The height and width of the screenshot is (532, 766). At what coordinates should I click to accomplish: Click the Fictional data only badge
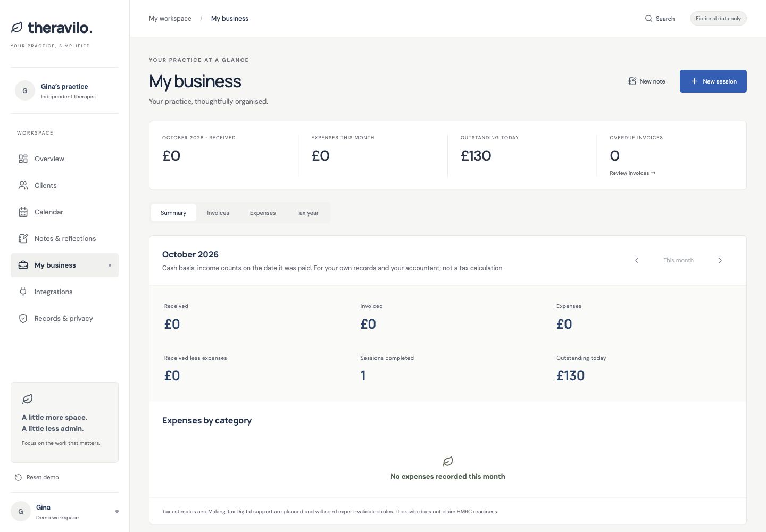[x=718, y=19]
